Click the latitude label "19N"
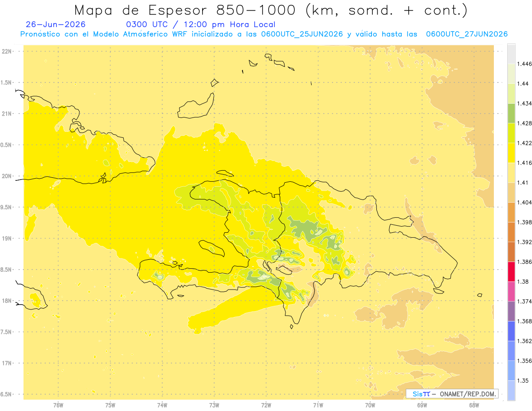Image resolution: width=532 pixels, height=411 pixels. [x=7, y=239]
